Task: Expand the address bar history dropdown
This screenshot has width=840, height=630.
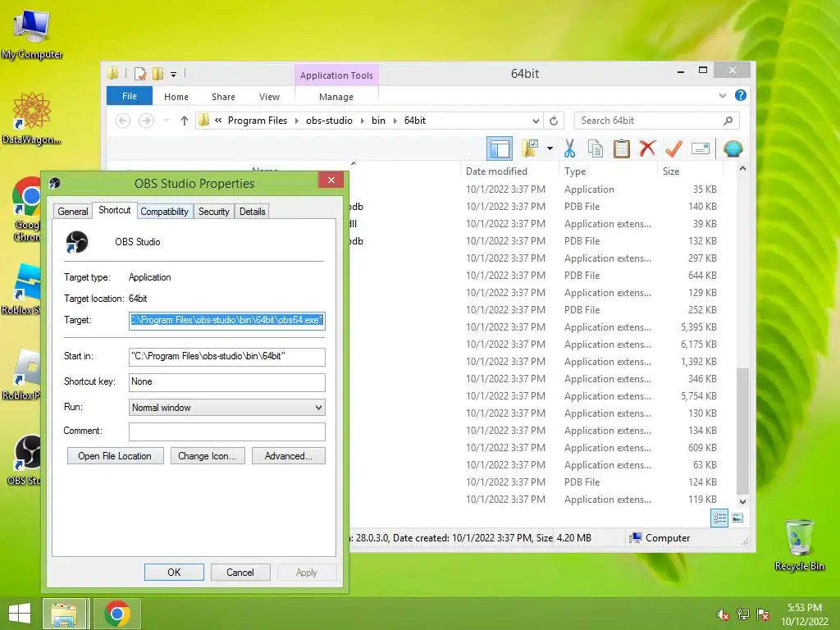Action: click(x=536, y=121)
